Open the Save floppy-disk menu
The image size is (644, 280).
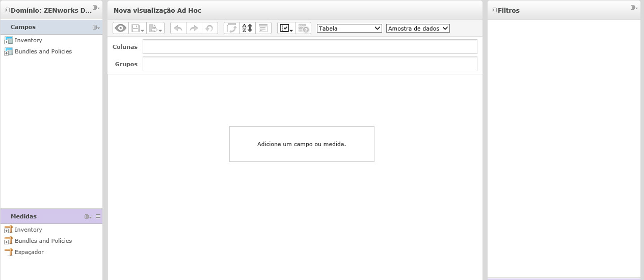138,29
